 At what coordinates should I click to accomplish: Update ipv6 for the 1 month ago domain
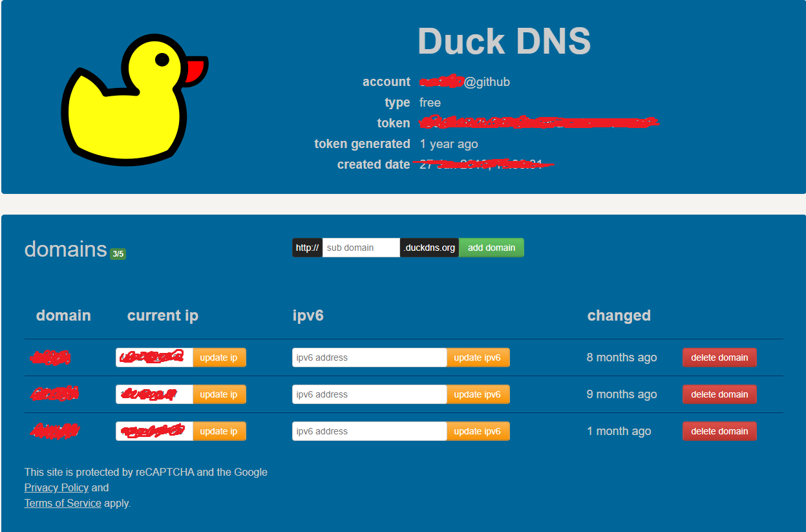tap(478, 431)
